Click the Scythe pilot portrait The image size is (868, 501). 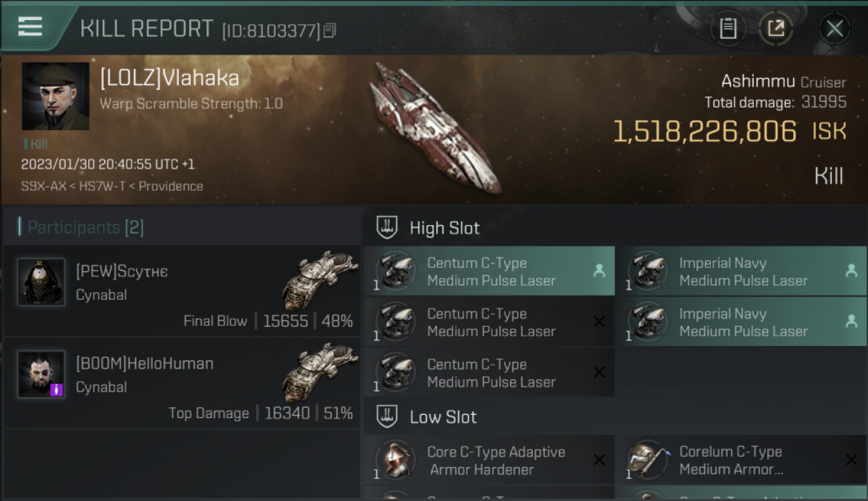[41, 282]
